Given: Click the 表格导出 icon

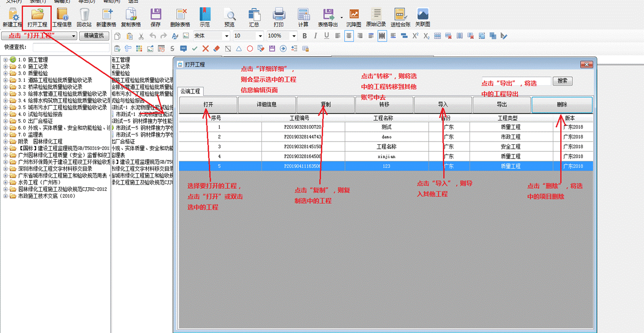Looking at the screenshot, I should coord(328,15).
